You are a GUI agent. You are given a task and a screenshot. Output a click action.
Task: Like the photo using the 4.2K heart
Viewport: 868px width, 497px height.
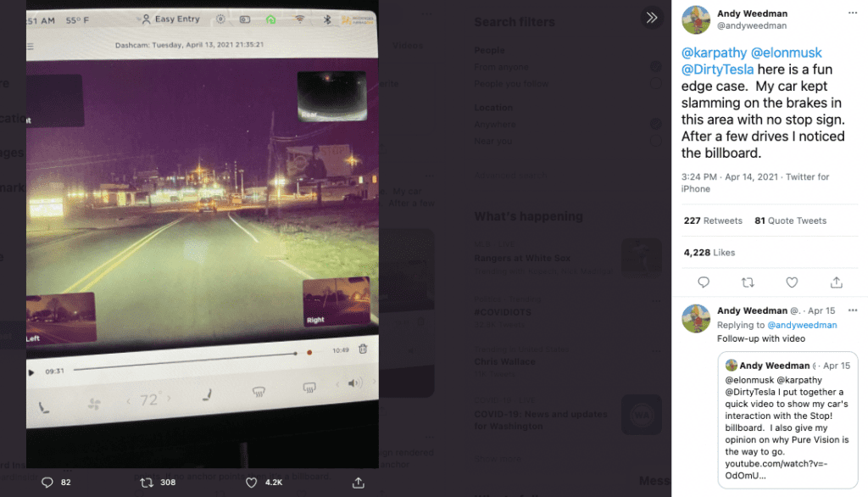point(251,482)
